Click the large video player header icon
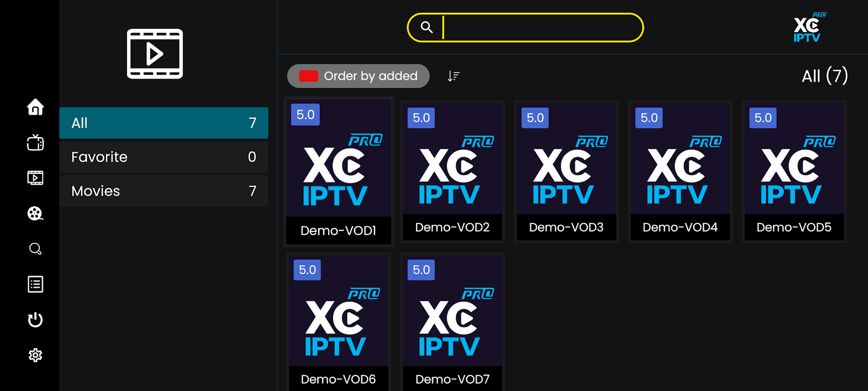Screen dimensions: 868x391 pyautogui.click(x=155, y=54)
